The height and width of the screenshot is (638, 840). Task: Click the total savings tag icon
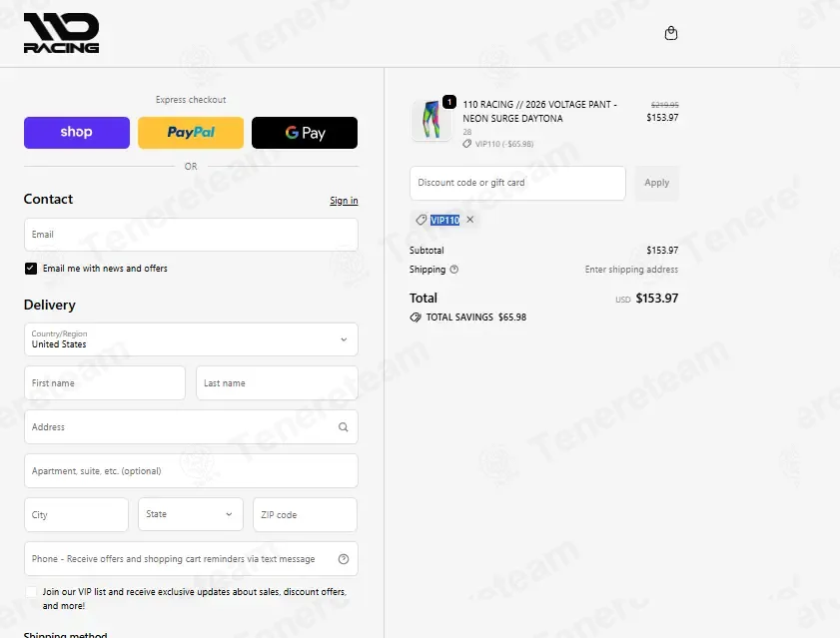(416, 318)
